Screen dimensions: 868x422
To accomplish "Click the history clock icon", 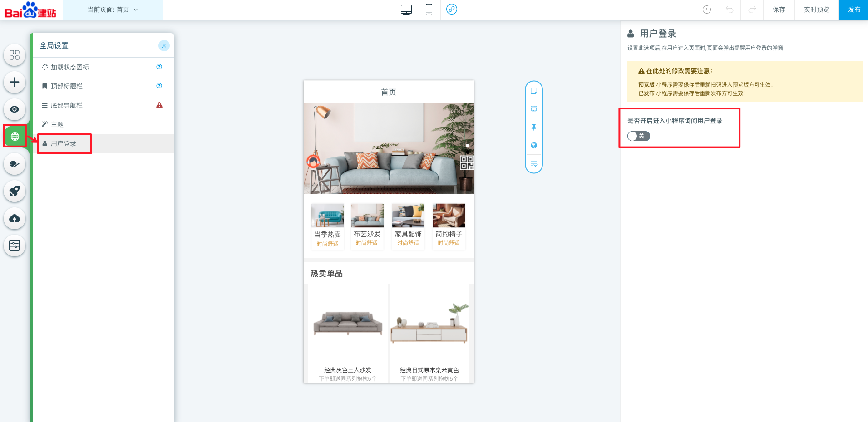I will coord(706,10).
